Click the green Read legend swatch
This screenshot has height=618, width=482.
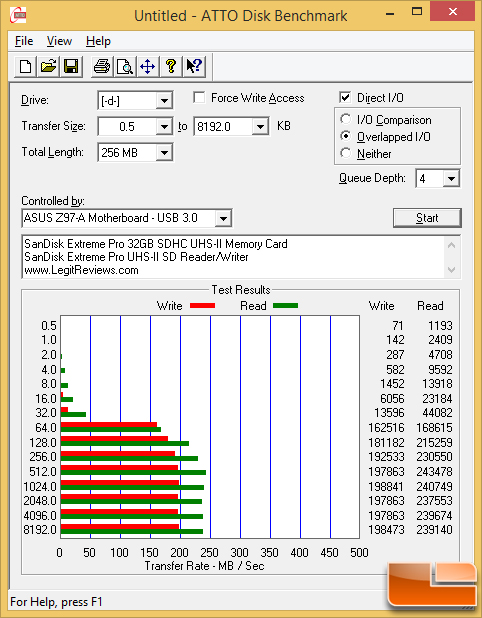[x=285, y=305]
